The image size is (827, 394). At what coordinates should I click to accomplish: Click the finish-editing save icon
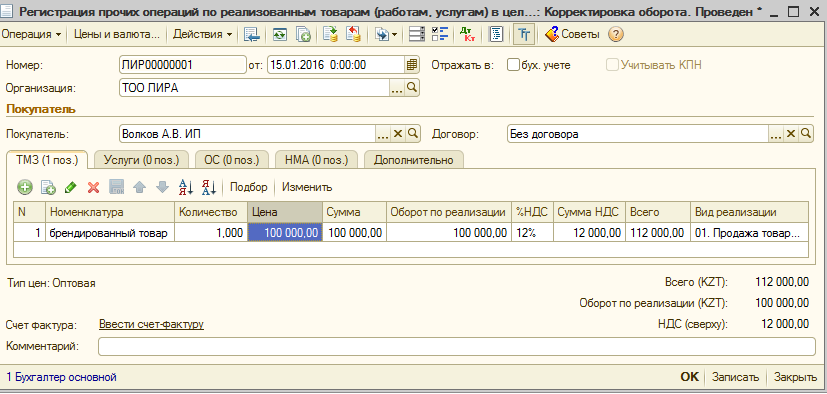[116, 187]
